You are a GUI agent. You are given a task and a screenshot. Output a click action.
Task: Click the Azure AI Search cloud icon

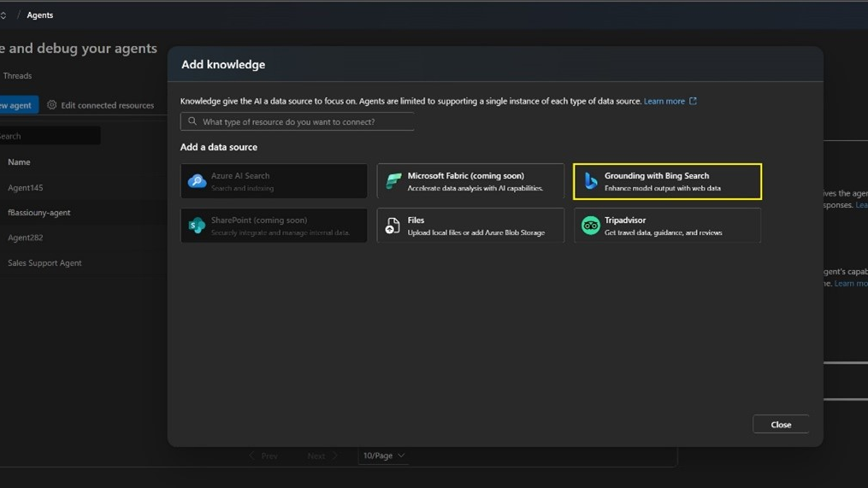point(197,181)
